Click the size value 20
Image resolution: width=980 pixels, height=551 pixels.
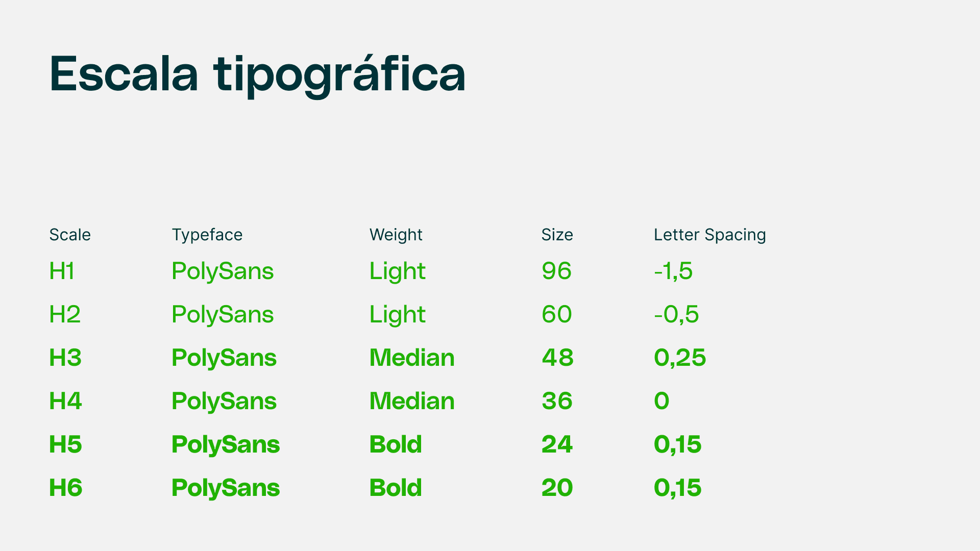click(x=557, y=488)
